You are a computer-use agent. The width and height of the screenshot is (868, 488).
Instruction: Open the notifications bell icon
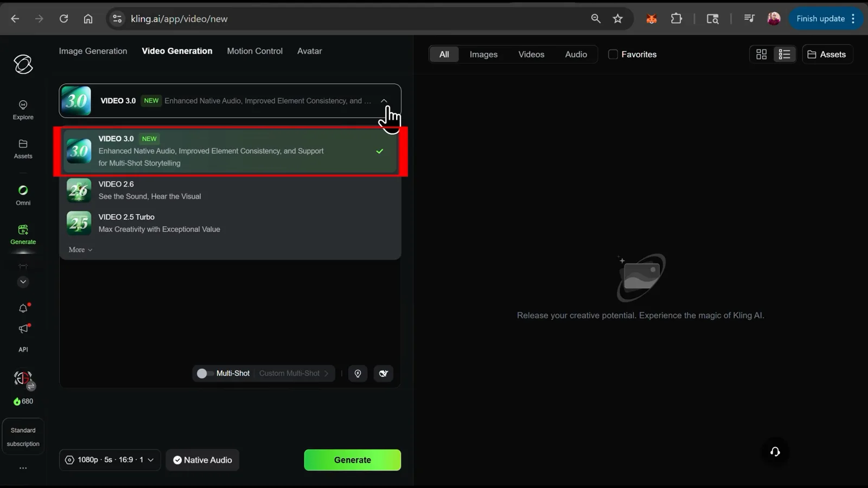[x=23, y=308]
